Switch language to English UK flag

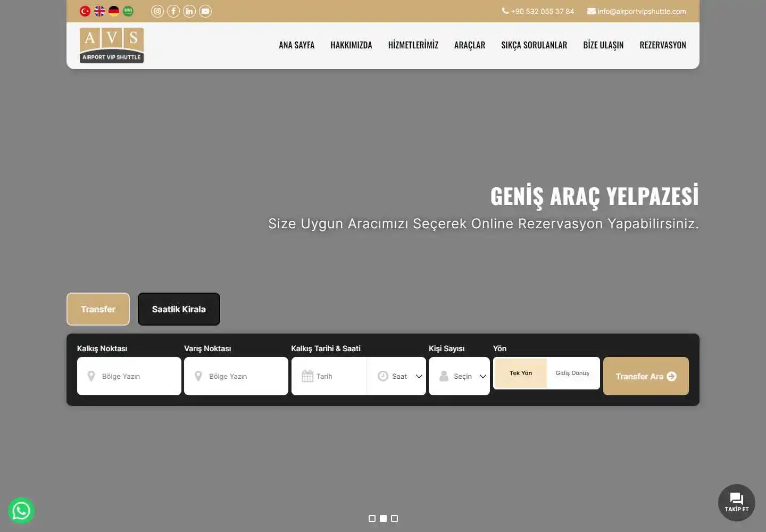(x=99, y=11)
